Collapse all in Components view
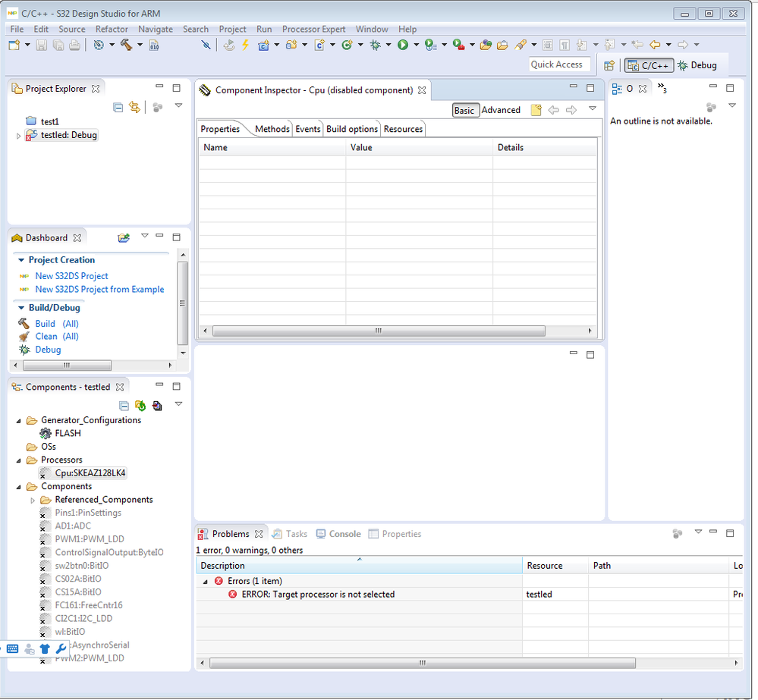This screenshot has width=758, height=700. click(x=124, y=405)
